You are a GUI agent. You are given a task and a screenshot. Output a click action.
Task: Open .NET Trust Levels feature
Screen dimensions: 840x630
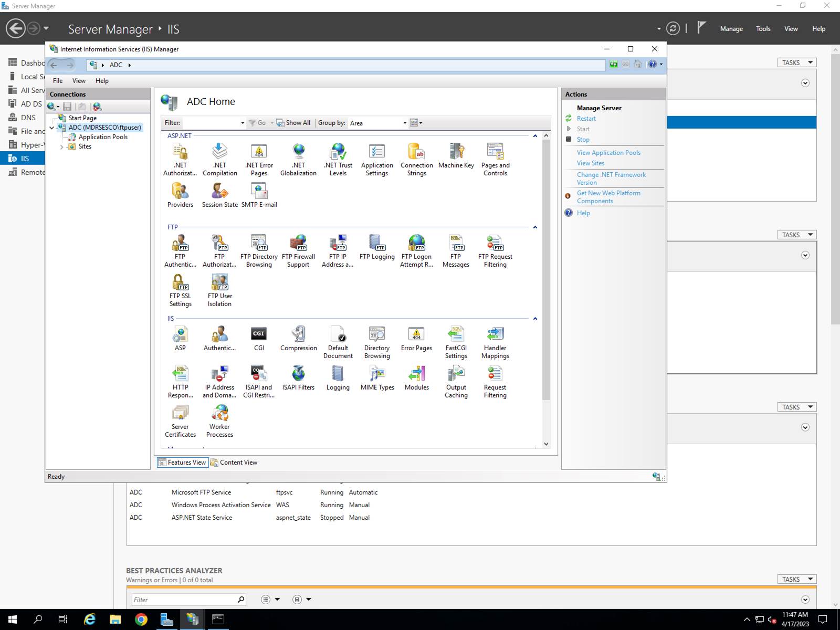338,160
